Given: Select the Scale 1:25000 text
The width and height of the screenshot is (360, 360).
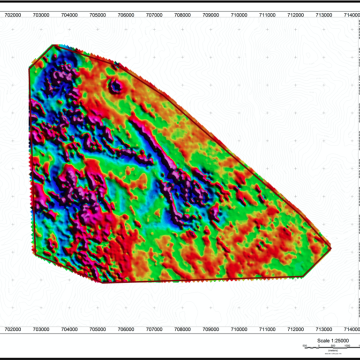Looking at the screenshot, I should tap(333, 341).
